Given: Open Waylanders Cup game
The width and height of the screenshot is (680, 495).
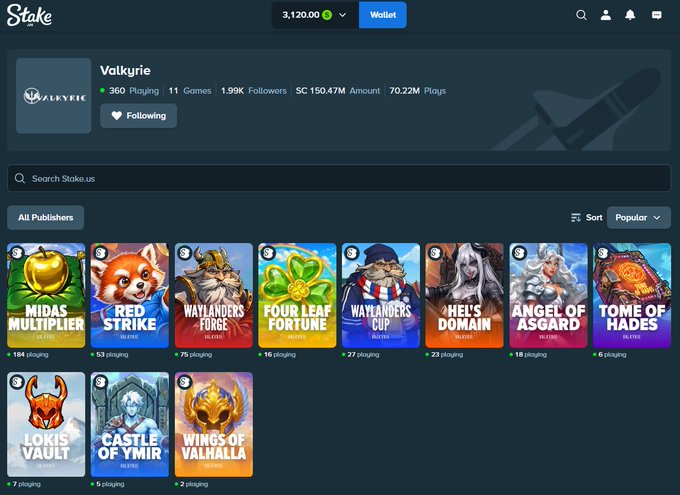Looking at the screenshot, I should 381,295.
